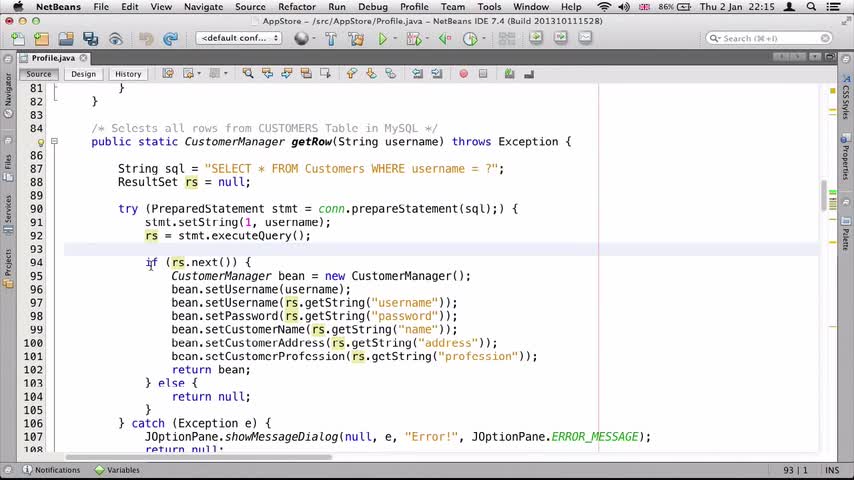854x480 pixels.
Task: Toggle Bookmark icon in editor toolbar
Action: 391,74
